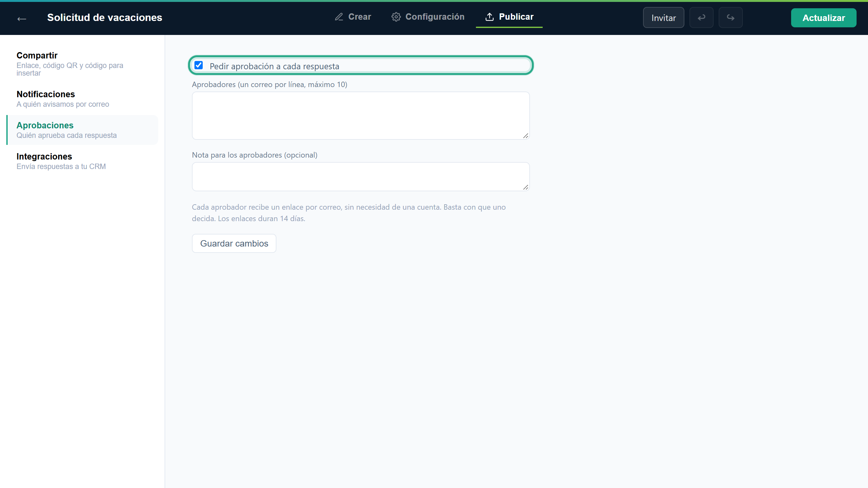Screen dimensions: 868x488
Task: Open the Integraciones sidebar section
Action: pyautogui.click(x=82, y=161)
